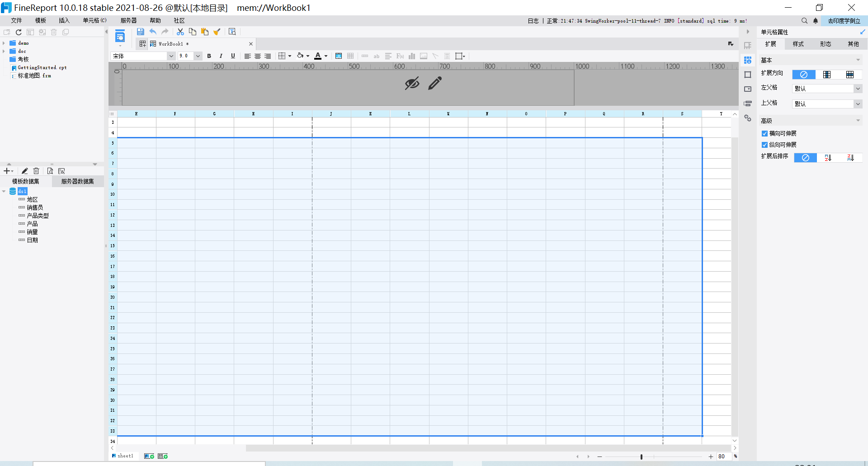Expand the doc folder
The width and height of the screenshot is (868, 466).
[4, 52]
